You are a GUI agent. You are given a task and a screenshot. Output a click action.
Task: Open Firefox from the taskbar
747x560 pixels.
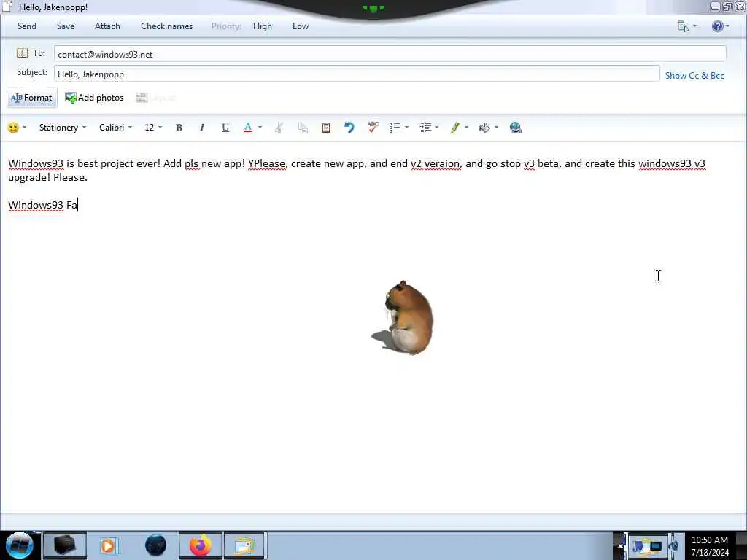(x=201, y=545)
